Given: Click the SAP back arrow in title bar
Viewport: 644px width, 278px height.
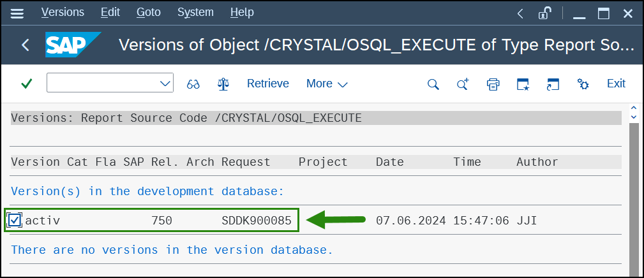Looking at the screenshot, I should [26, 45].
